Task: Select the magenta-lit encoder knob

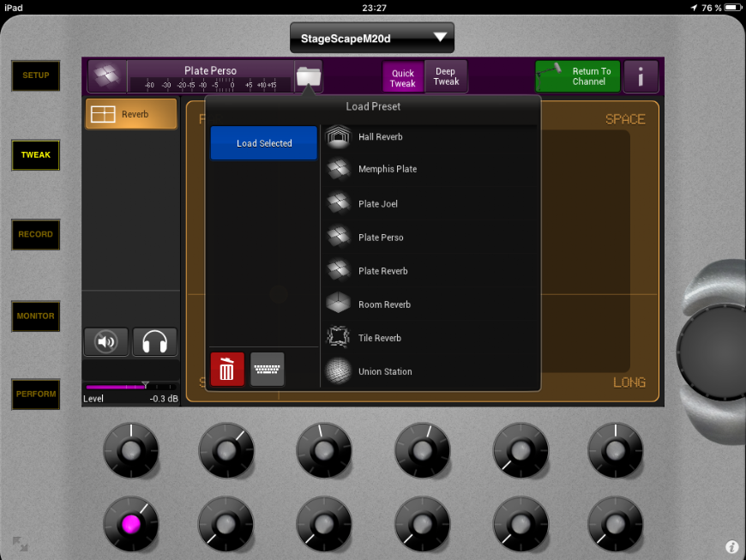Action: coord(130,523)
